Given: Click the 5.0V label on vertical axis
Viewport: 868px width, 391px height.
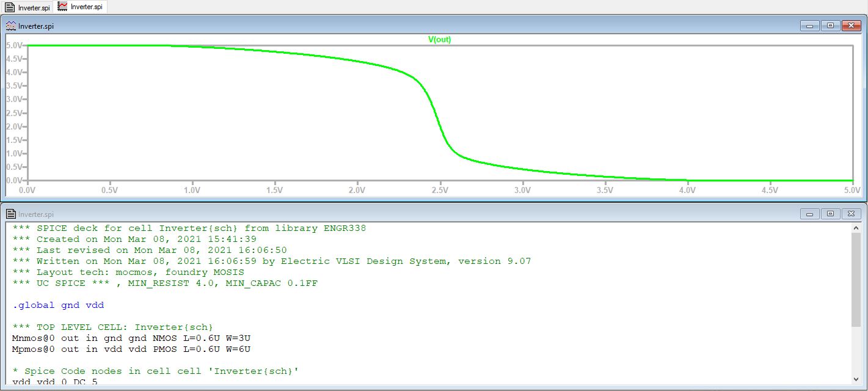Looking at the screenshot, I should tap(15, 45).
